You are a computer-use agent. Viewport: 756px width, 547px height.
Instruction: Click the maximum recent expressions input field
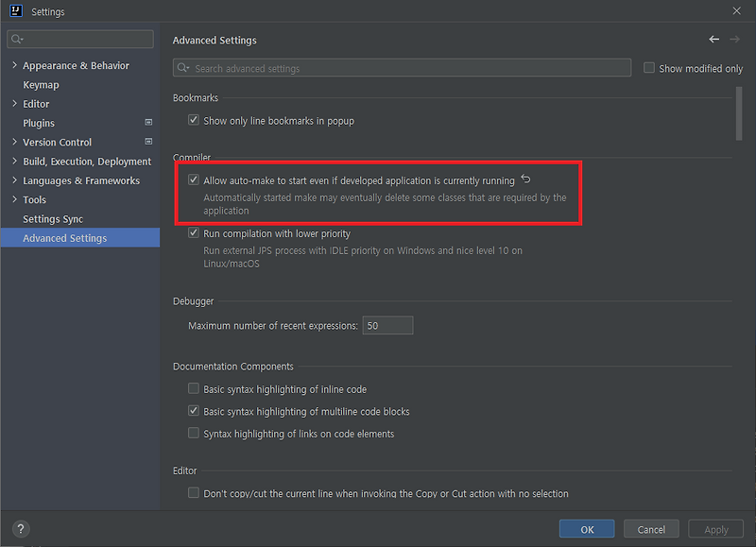[x=387, y=325]
